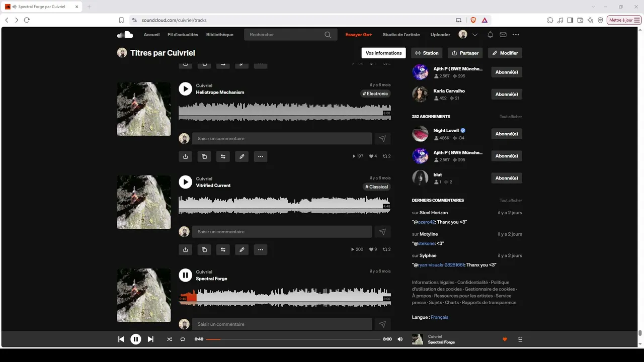This screenshot has width=644, height=362.
Task: Share the Heliotrope Mechanism track icon
Action: tap(185, 156)
